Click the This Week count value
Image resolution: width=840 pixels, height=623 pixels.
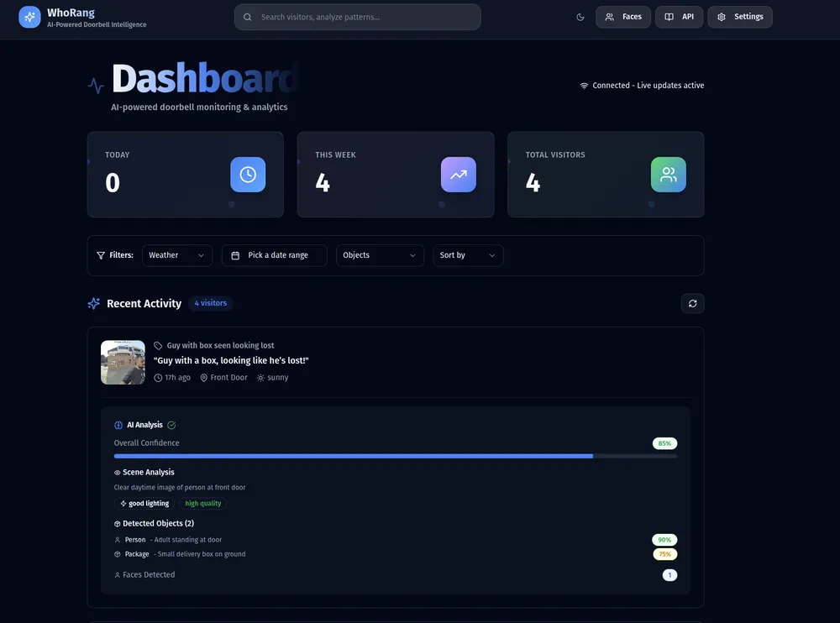pyautogui.click(x=323, y=183)
